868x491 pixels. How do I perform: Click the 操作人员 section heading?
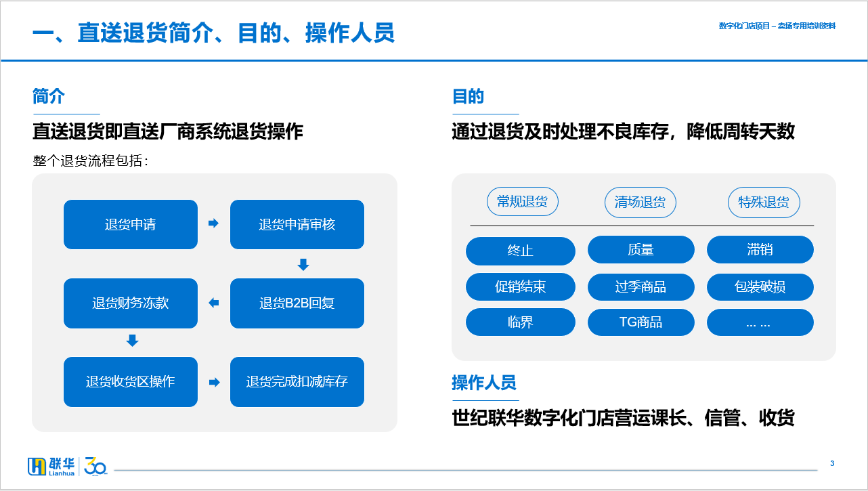pos(484,383)
